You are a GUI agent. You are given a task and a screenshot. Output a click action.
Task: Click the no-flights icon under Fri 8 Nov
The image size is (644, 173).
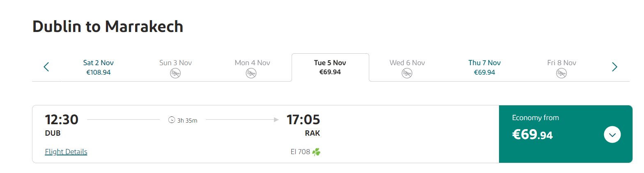(x=561, y=73)
